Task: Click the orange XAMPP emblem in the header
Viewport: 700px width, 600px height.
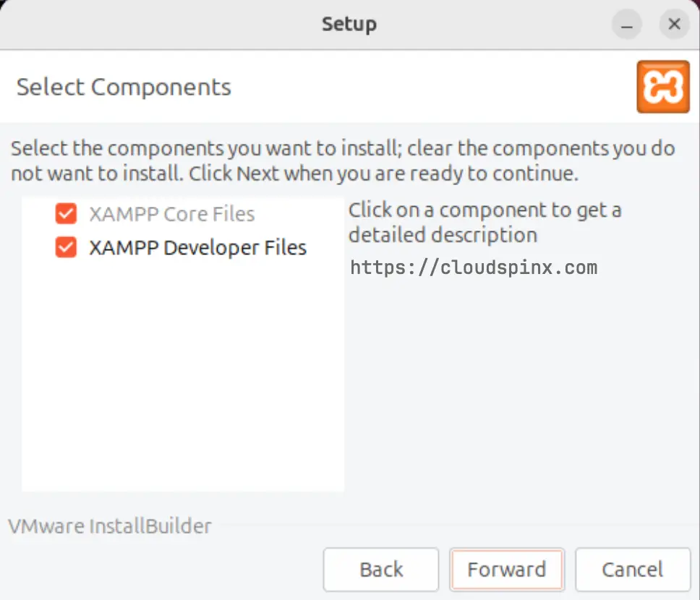Action: pyautogui.click(x=662, y=86)
